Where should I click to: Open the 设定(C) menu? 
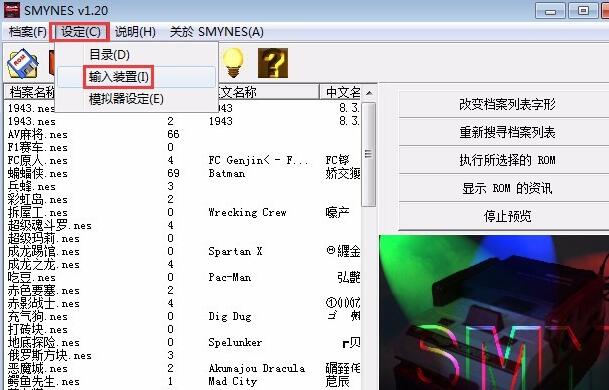[x=80, y=31]
